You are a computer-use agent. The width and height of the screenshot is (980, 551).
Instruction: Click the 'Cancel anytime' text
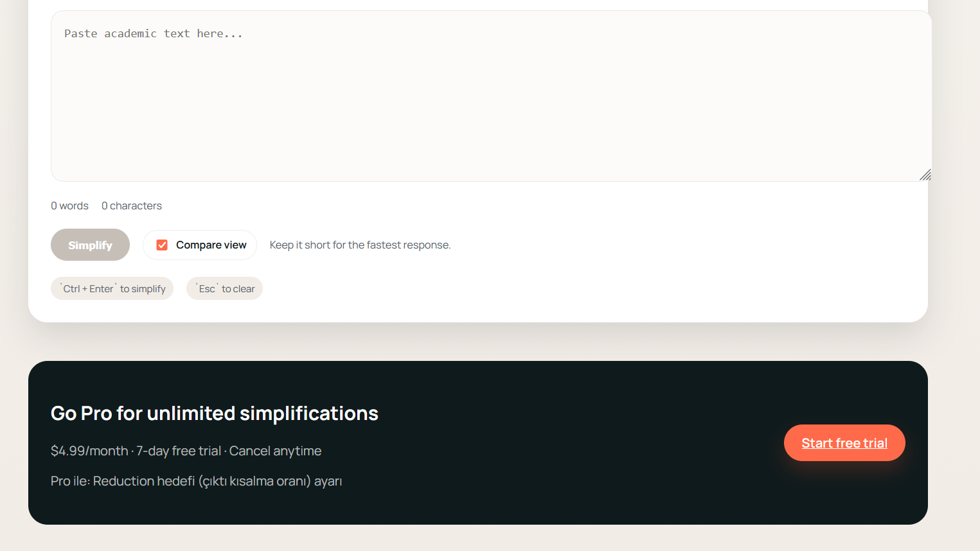(275, 451)
